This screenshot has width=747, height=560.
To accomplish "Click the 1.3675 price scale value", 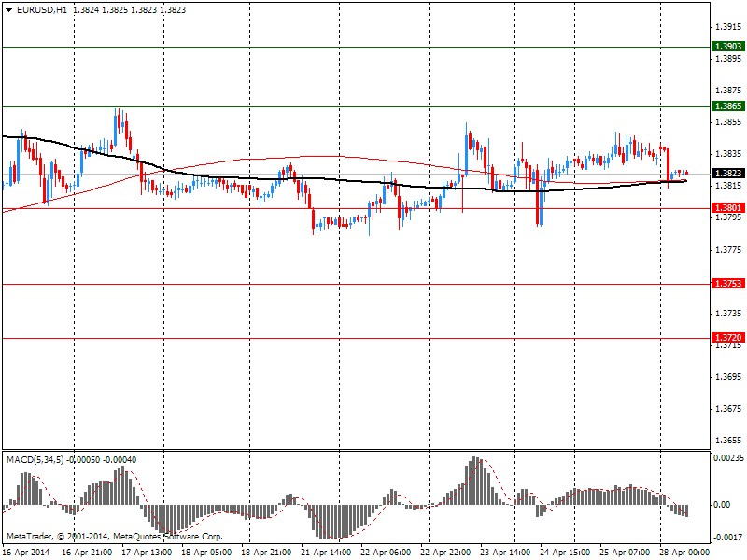I will tap(728, 409).
